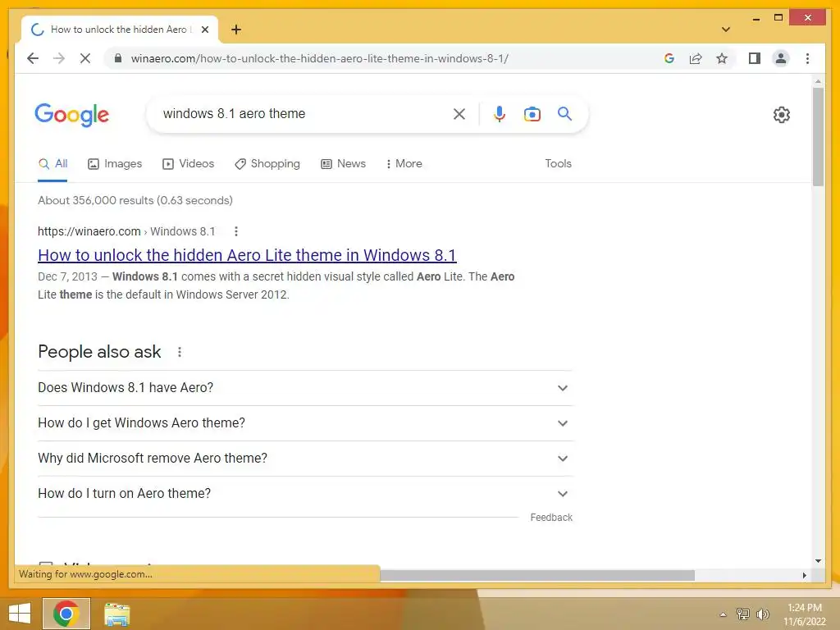Click the vertical scrollbar thumb

[818, 137]
